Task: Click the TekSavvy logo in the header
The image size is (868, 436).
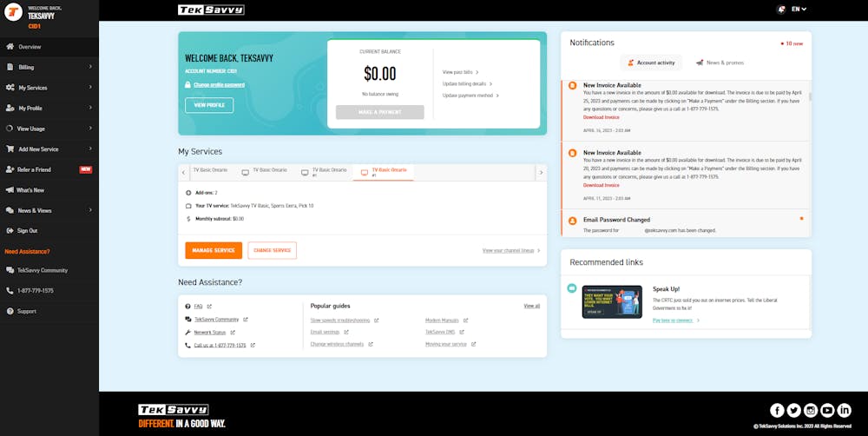Action: 211,10
